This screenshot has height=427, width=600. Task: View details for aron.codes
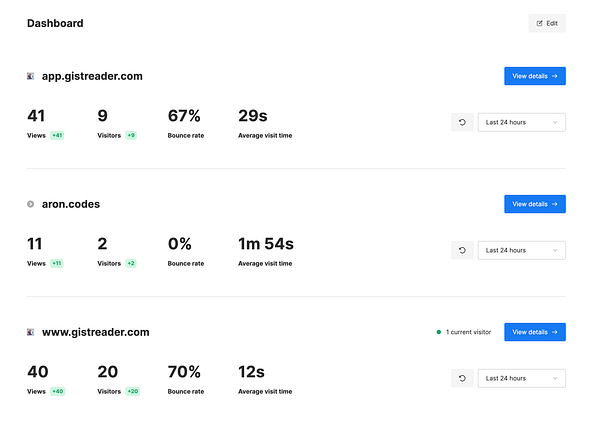pyautogui.click(x=534, y=204)
